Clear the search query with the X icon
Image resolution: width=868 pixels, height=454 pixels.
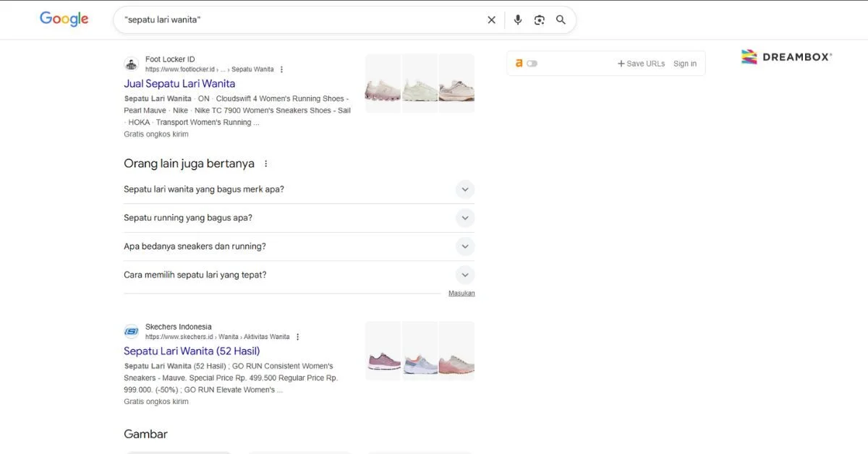pyautogui.click(x=491, y=20)
